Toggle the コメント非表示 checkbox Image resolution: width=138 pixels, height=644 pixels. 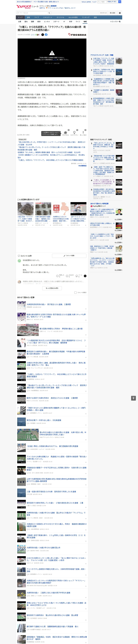(x=75, y=292)
